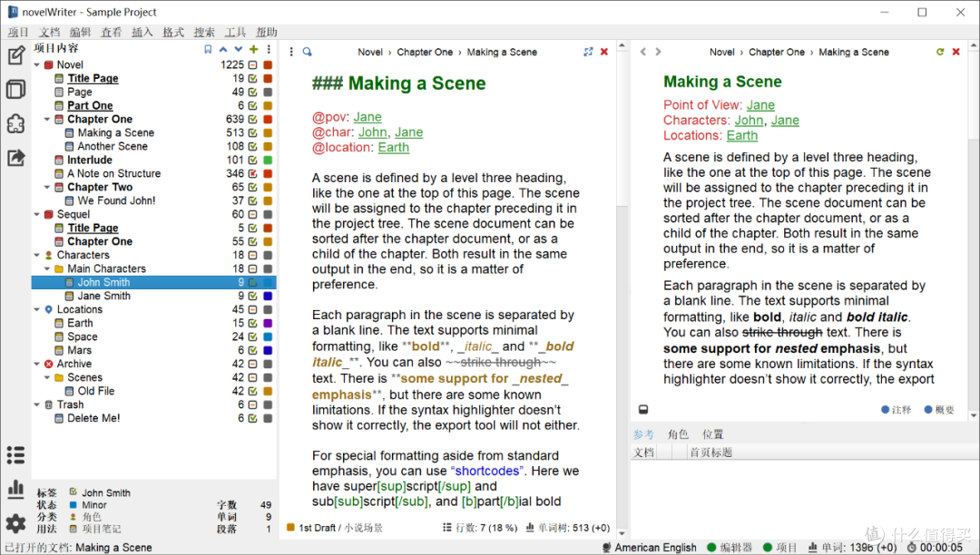Open the project tree view sidebar icon

15,55
